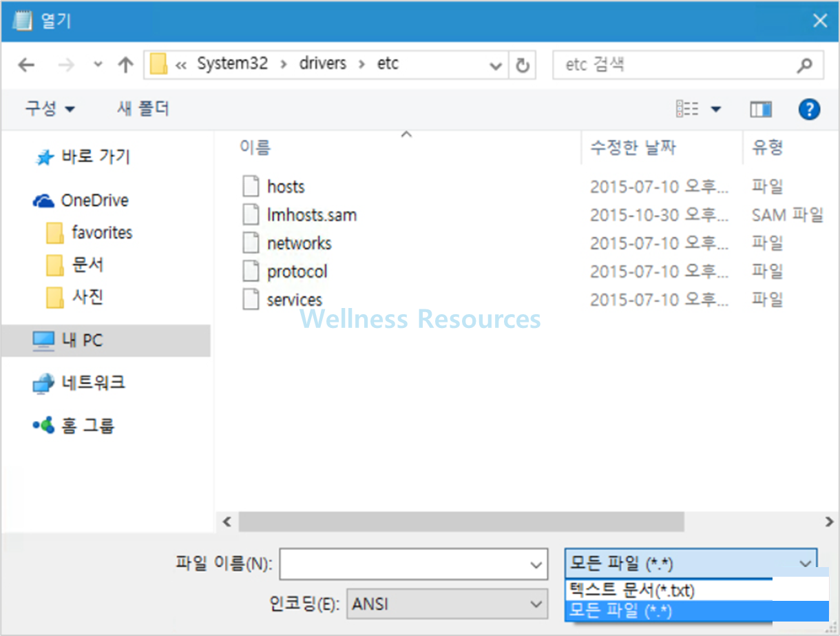Open the 사진 folder in sidebar

[88, 298]
